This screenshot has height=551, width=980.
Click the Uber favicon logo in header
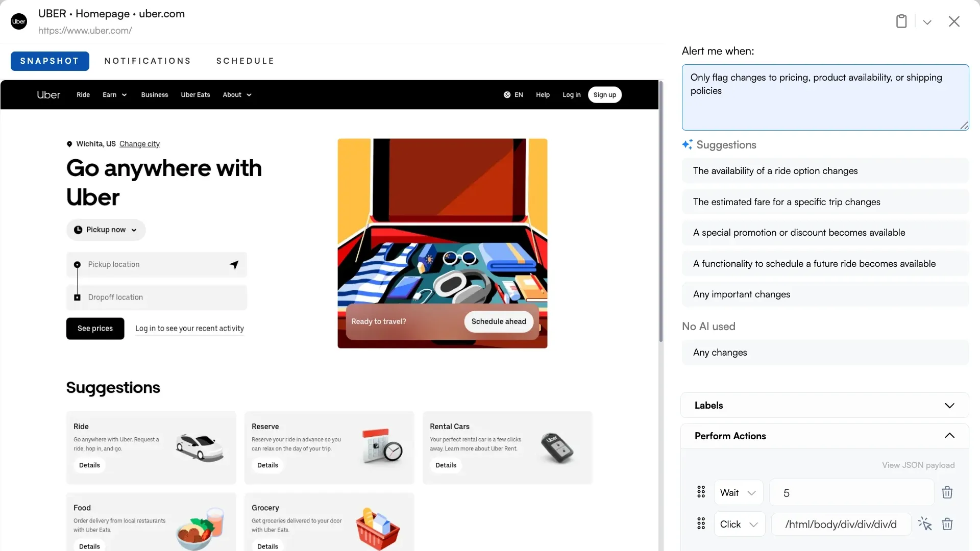19,21
